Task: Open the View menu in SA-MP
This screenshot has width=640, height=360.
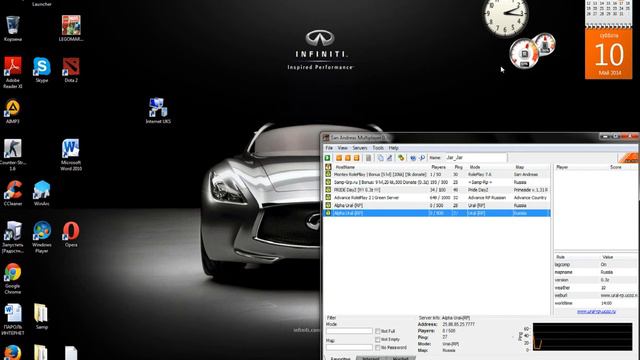Action: [x=342, y=148]
